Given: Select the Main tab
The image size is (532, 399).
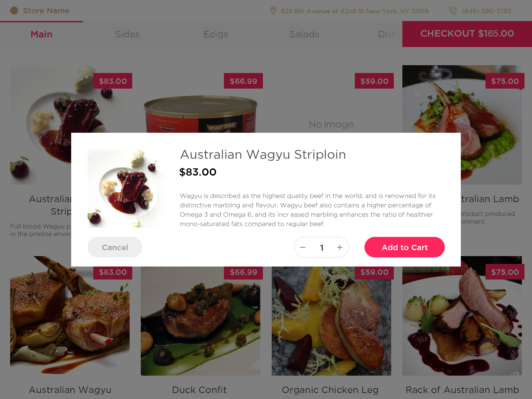Looking at the screenshot, I should (x=42, y=34).
